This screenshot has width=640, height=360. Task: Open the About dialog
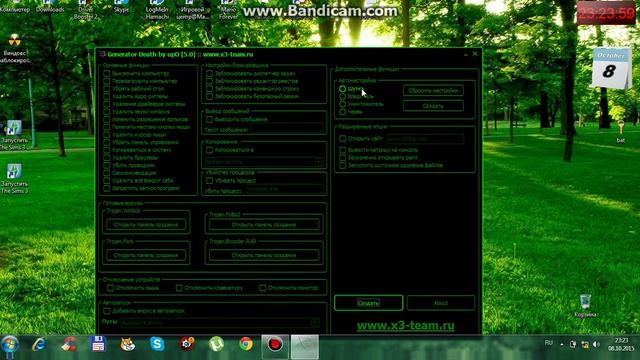pyautogui.click(x=440, y=303)
